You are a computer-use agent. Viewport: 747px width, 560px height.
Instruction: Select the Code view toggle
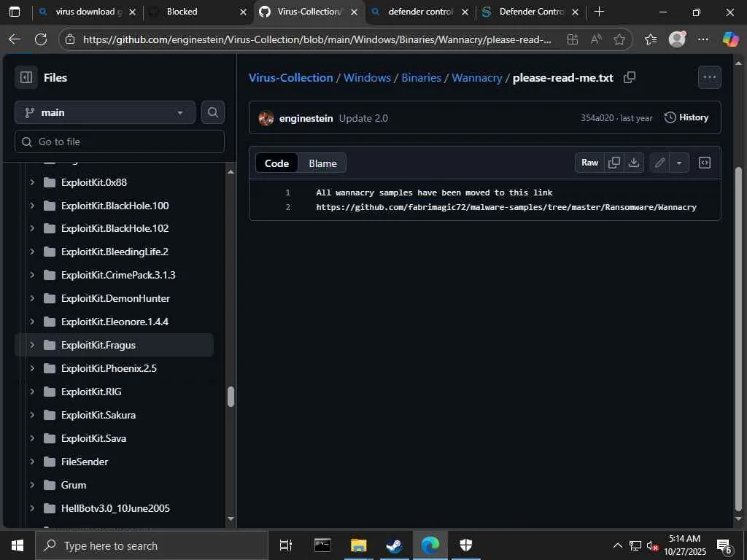click(x=276, y=163)
